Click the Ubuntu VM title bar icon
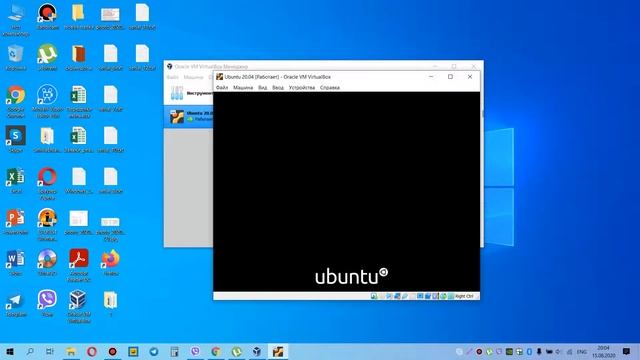The height and width of the screenshot is (360, 640). (220, 77)
